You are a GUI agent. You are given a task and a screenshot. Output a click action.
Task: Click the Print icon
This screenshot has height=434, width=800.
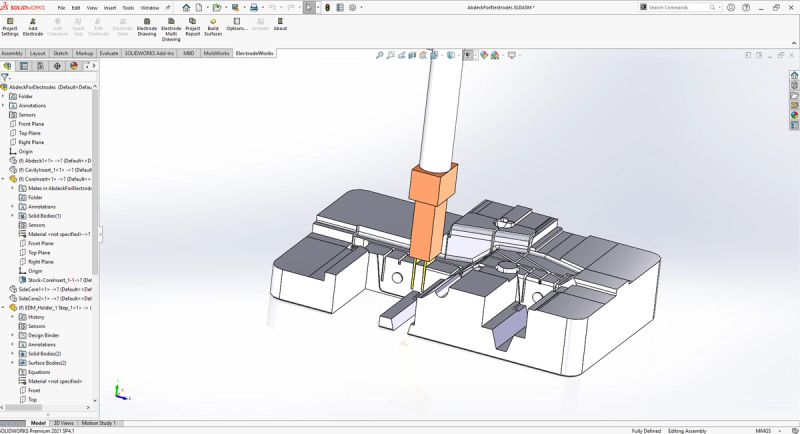point(254,8)
